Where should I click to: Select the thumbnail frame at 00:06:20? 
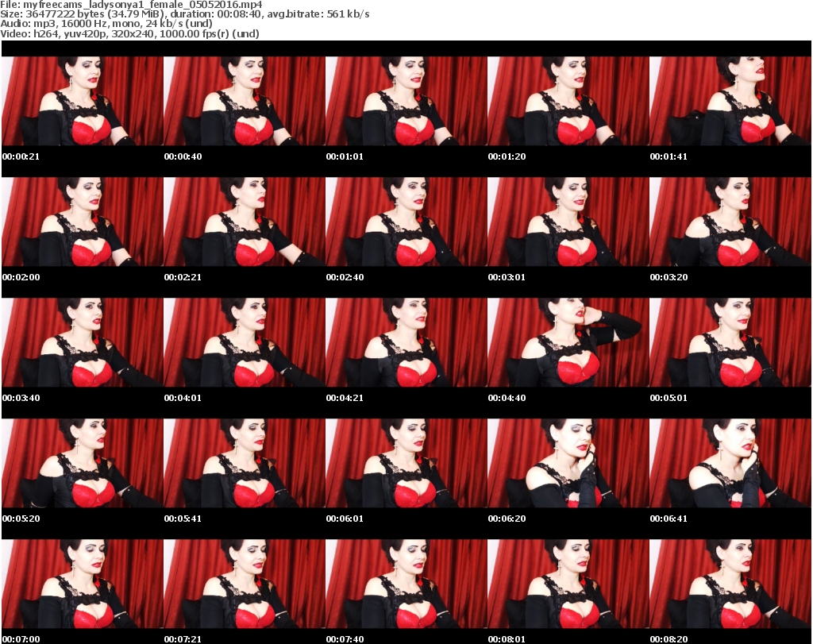(x=568, y=464)
